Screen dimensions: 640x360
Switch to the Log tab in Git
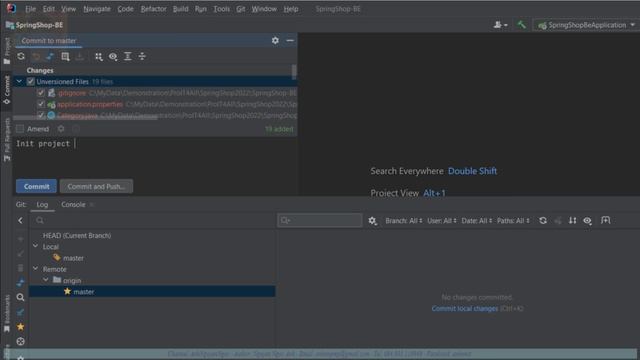pos(42,204)
